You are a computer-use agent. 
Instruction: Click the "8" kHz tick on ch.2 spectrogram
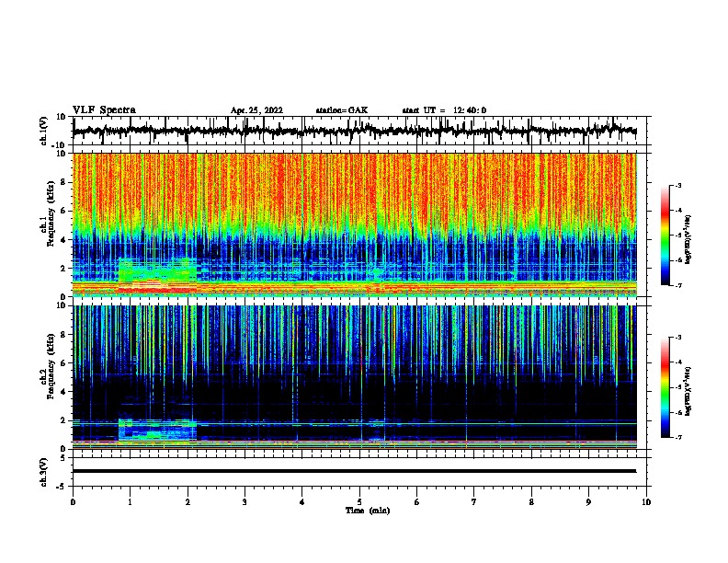tap(63, 335)
